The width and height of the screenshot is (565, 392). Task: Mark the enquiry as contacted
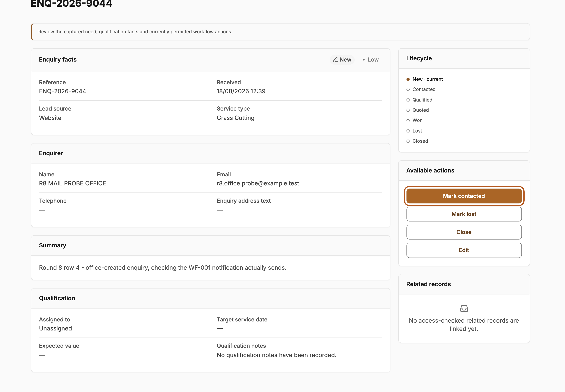click(x=464, y=196)
